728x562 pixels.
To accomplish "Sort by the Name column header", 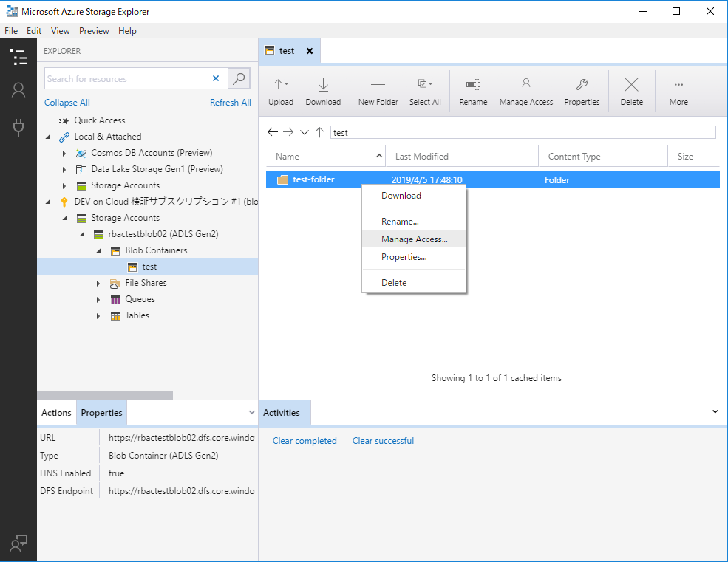I will [x=326, y=157].
